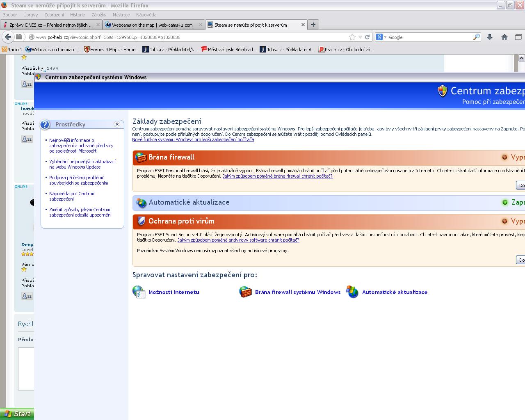The image size is (525, 420).
Task: Open Nápověda pro Centrum zabezpečení link
Action: coord(72,196)
